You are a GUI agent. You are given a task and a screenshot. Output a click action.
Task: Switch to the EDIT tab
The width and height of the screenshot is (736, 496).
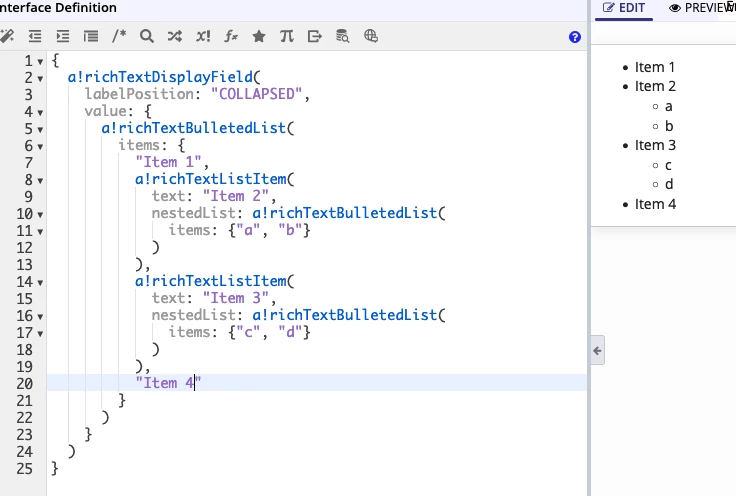624,8
